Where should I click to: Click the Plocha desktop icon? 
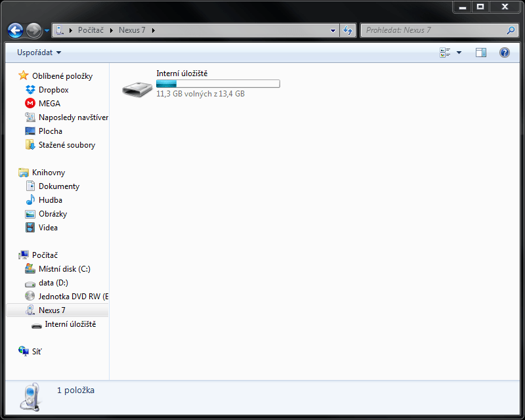click(30, 131)
